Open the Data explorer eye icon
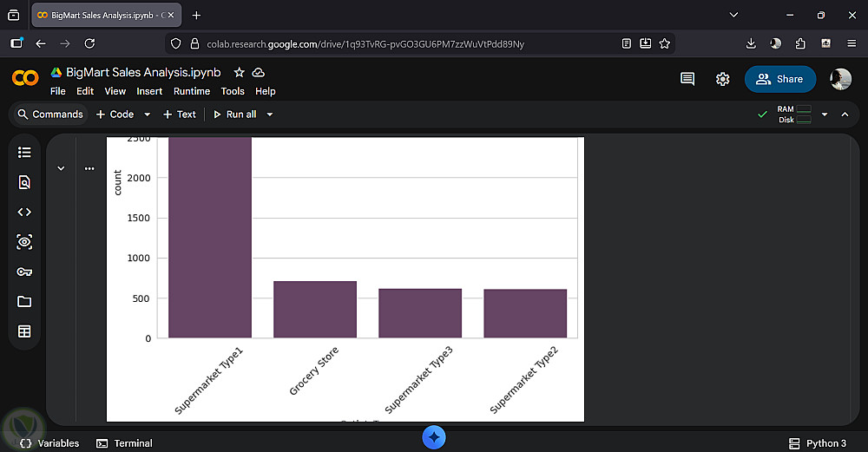868x452 pixels. 24,242
